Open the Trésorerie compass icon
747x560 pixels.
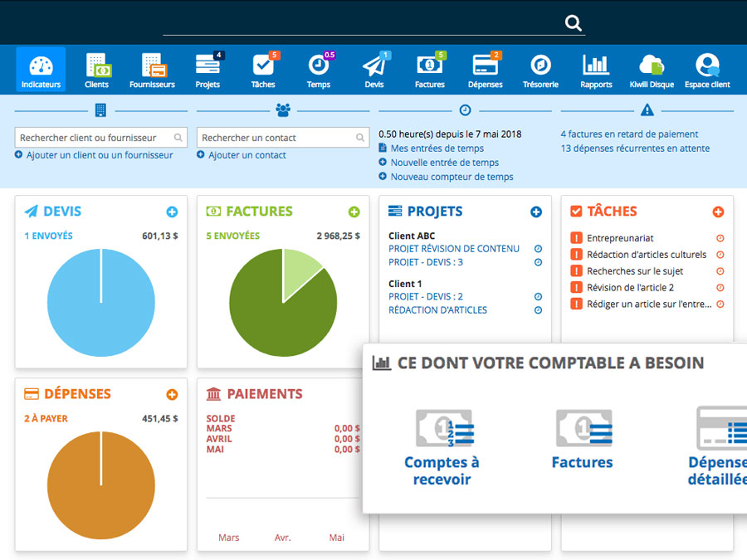point(540,70)
